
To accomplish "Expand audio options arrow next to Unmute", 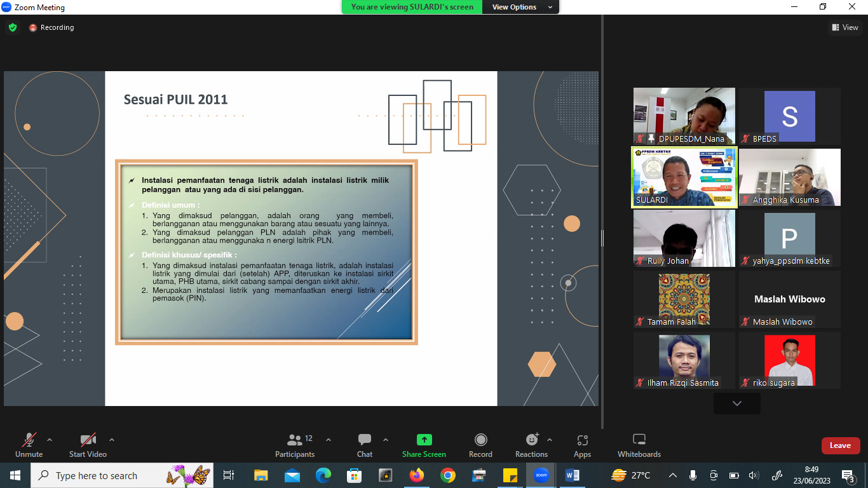I will pyautogui.click(x=50, y=440).
